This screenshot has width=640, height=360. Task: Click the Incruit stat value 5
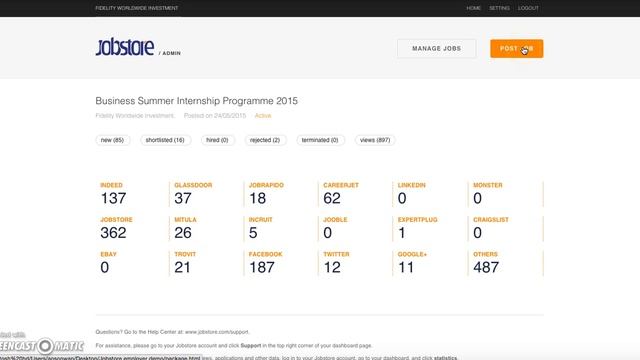[x=253, y=233]
